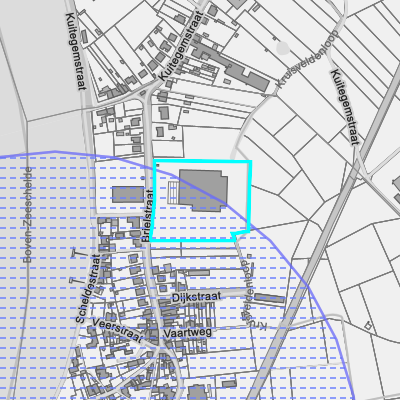This screenshot has height=400, width=400.
Task: Click the Kuitegemstraat label at the right side
Action: (345, 107)
